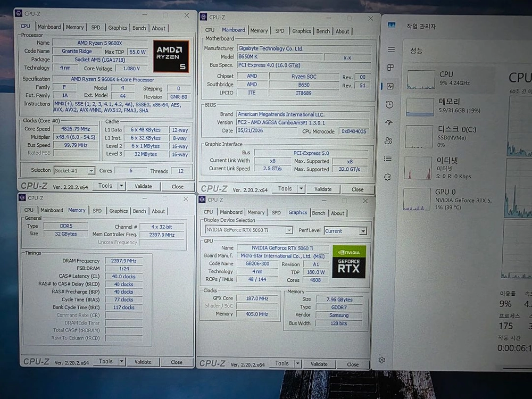Click Close button in CPU-Z mainboard window

358,189
